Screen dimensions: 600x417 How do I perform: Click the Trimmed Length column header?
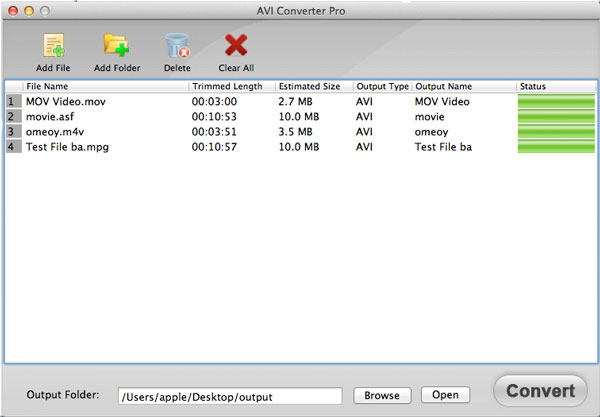click(232, 86)
